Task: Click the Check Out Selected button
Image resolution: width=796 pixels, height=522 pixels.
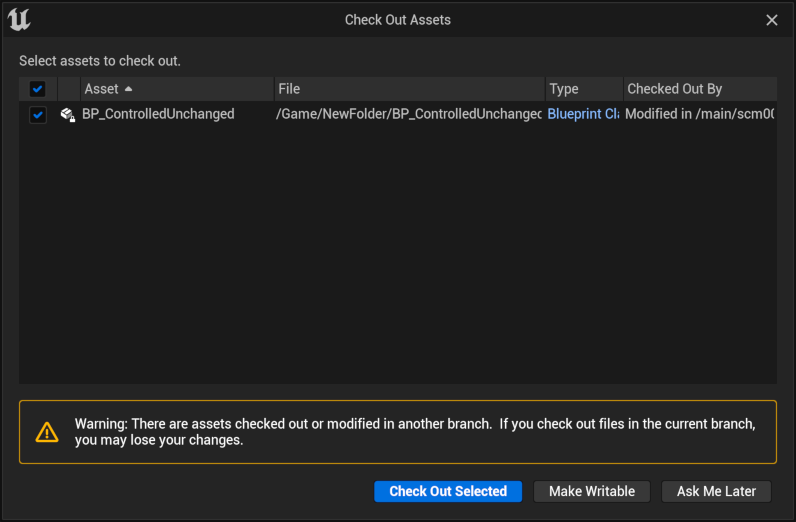Action: (x=448, y=491)
